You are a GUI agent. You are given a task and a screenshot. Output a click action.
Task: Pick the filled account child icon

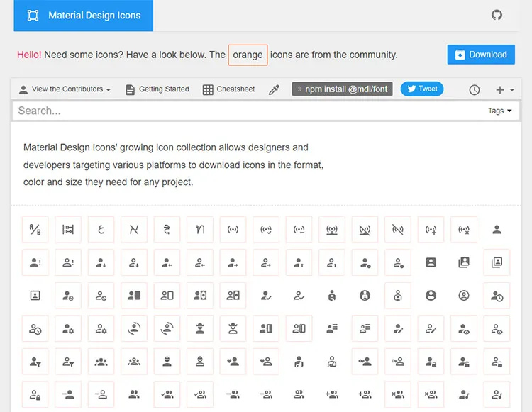pyautogui.click(x=332, y=296)
